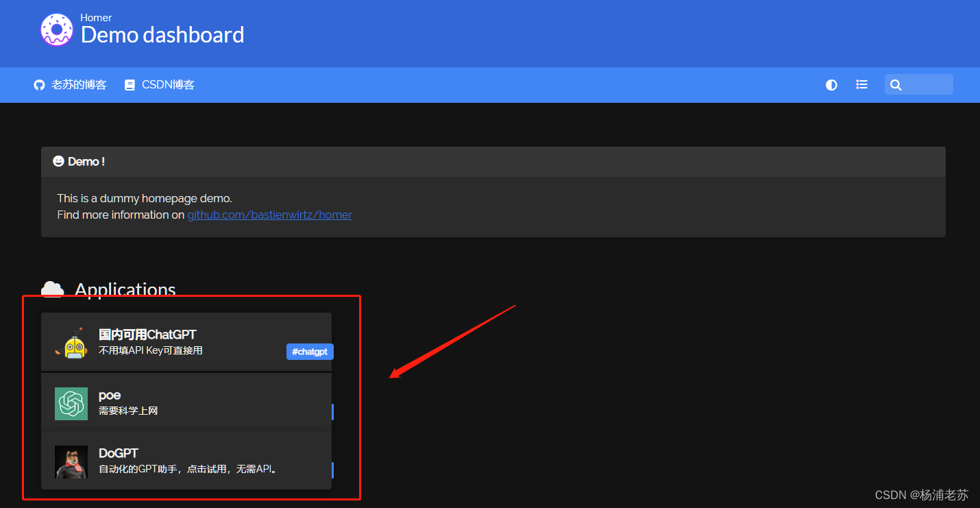Click the #chatgpt tag
This screenshot has width=980, height=508.
click(x=310, y=352)
